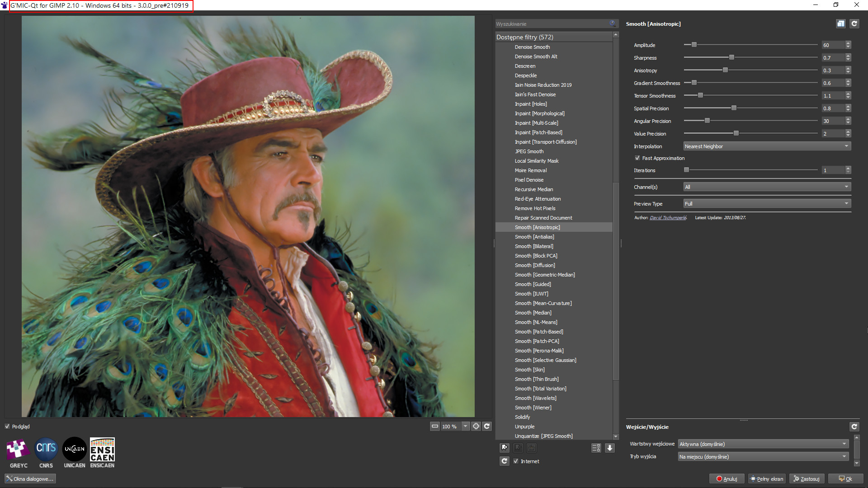Click the reset parameters icon by filter title
The height and width of the screenshot is (488, 868).
854,24
